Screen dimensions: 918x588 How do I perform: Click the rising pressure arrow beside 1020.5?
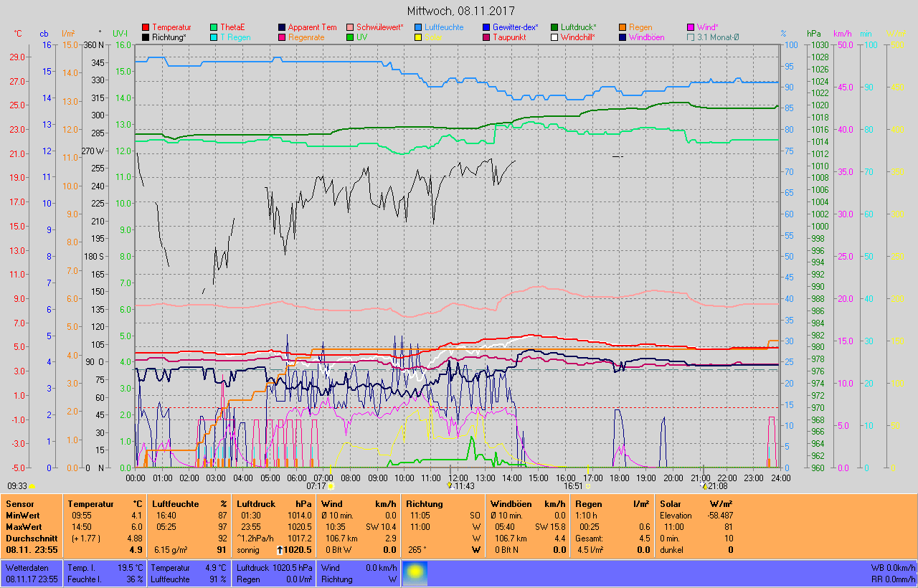tap(280, 550)
